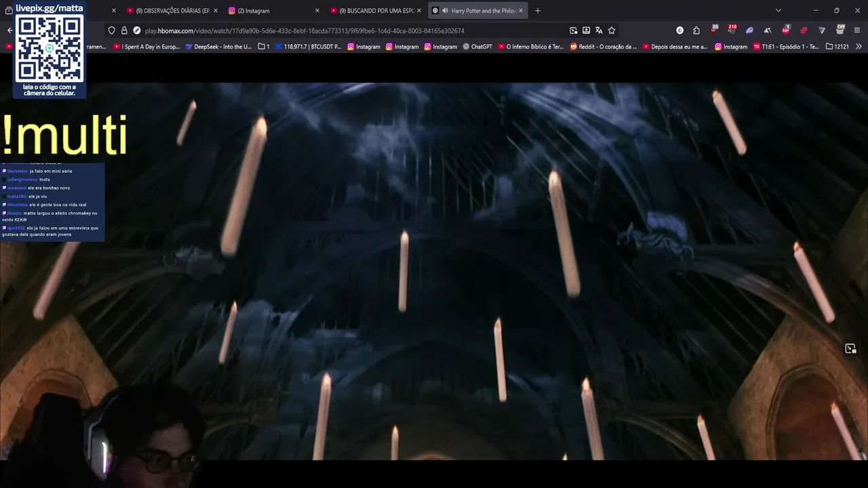Screen dimensions: 868x488
Task: Select the Harry Potter and the Philos tab
Action: [476, 11]
